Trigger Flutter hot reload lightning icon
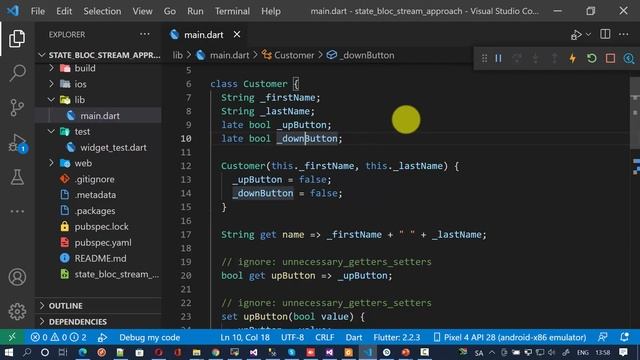This screenshot has height=360, width=640. pos(573,58)
